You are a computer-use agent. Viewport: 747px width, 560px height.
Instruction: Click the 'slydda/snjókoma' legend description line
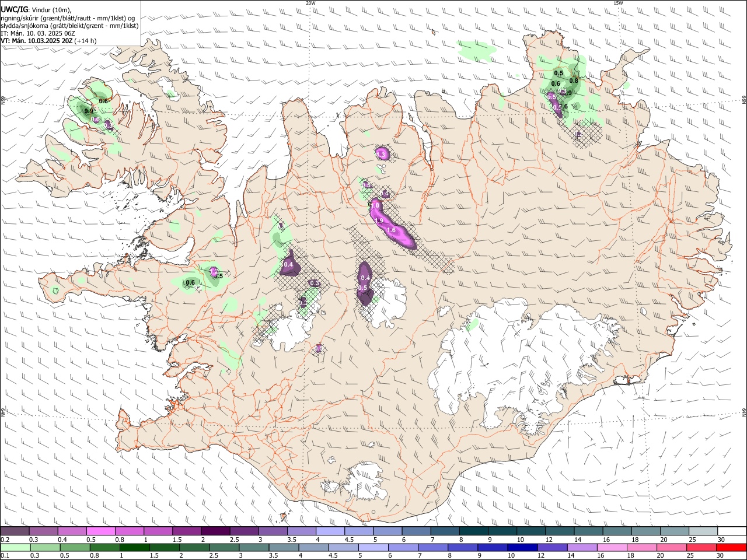(x=70, y=26)
